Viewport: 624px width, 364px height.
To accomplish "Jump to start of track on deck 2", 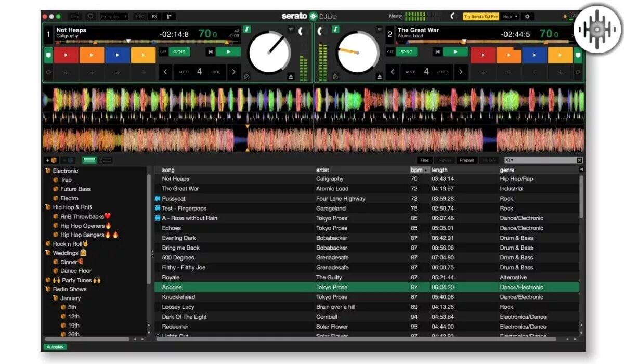I will pyautogui.click(x=437, y=52).
